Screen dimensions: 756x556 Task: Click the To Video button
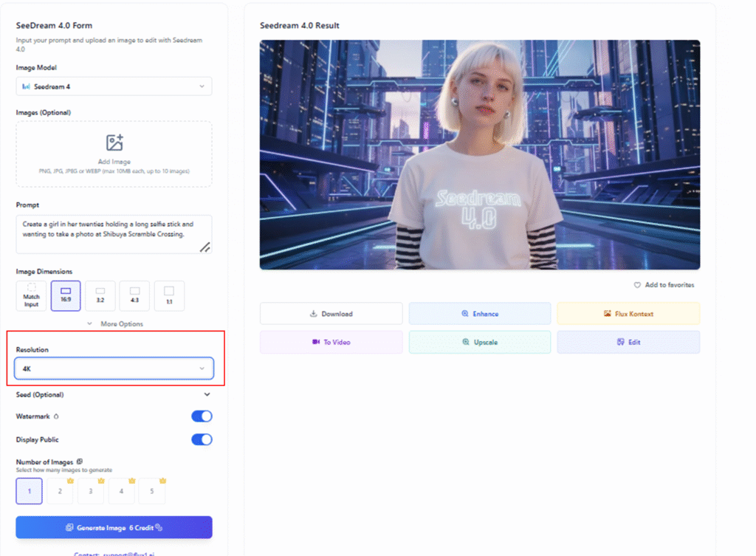[x=331, y=343]
